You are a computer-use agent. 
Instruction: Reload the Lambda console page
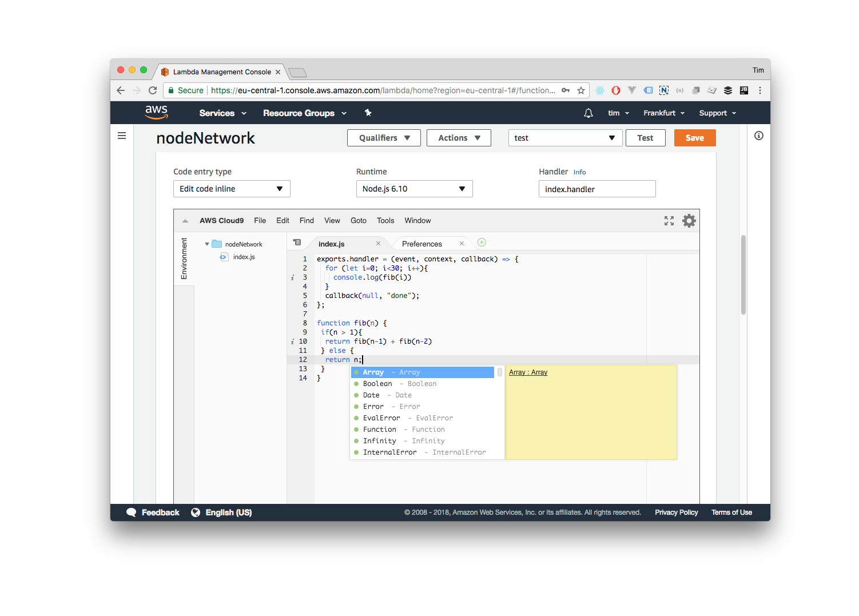pos(153,90)
